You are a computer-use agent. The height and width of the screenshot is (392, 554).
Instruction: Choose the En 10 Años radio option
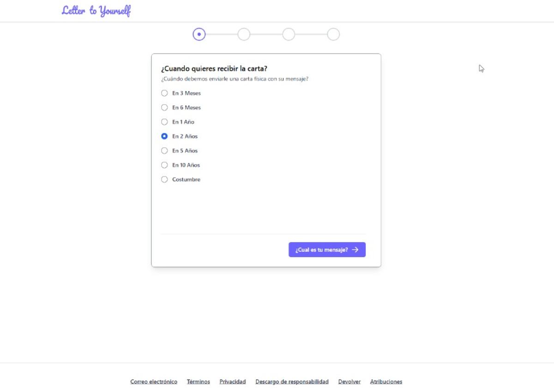[164, 165]
